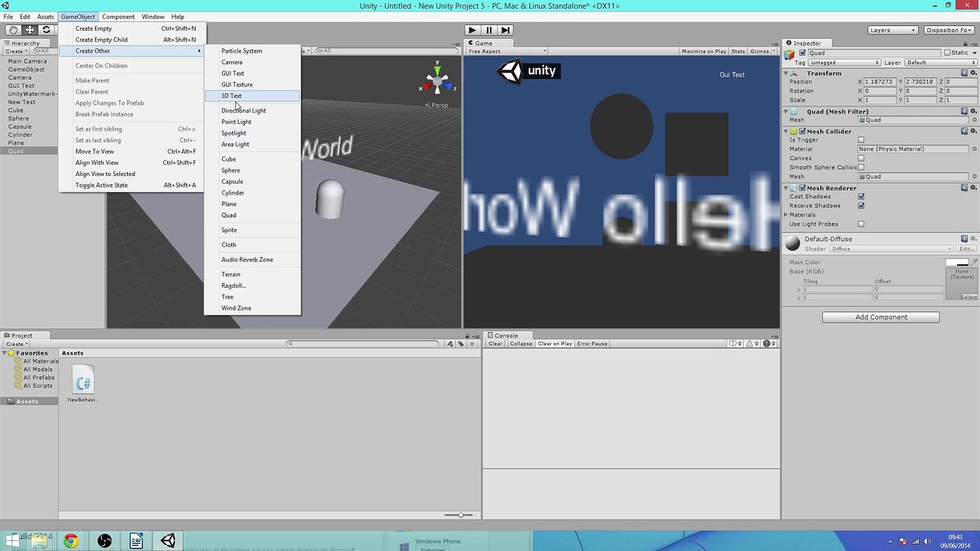
Task: Toggle Mesh Renderer component enabled checkbox
Action: [802, 188]
